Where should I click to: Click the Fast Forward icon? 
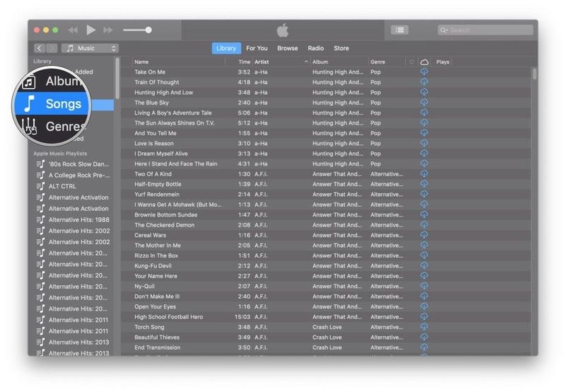pyautogui.click(x=108, y=30)
